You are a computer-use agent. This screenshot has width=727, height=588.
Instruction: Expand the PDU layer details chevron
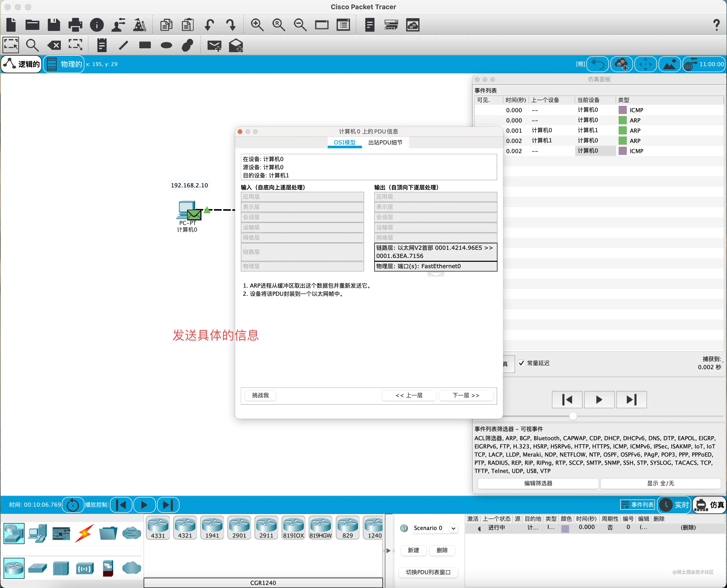coord(435,274)
